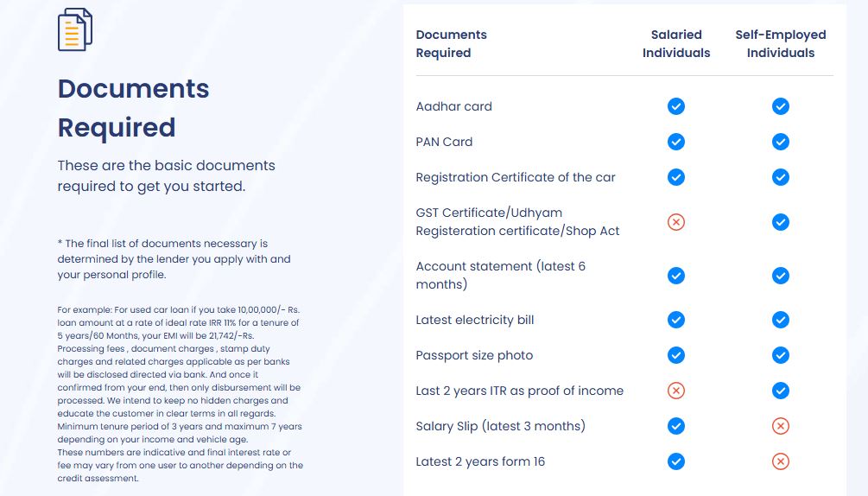868x496 pixels.
Task: Click Salaried checkmark for Latest 2 years form 16
Action: [x=676, y=461]
